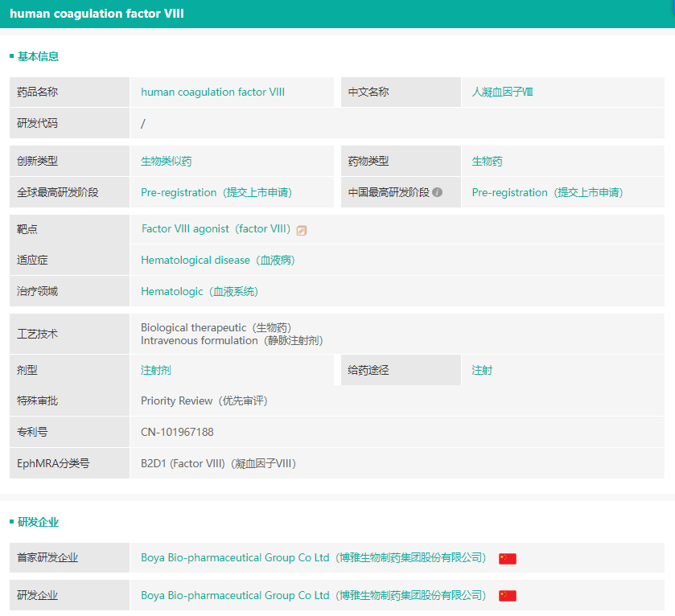The height and width of the screenshot is (616, 675).
Task: Click the China flag in 首家研发企业 row
Action: (x=507, y=559)
